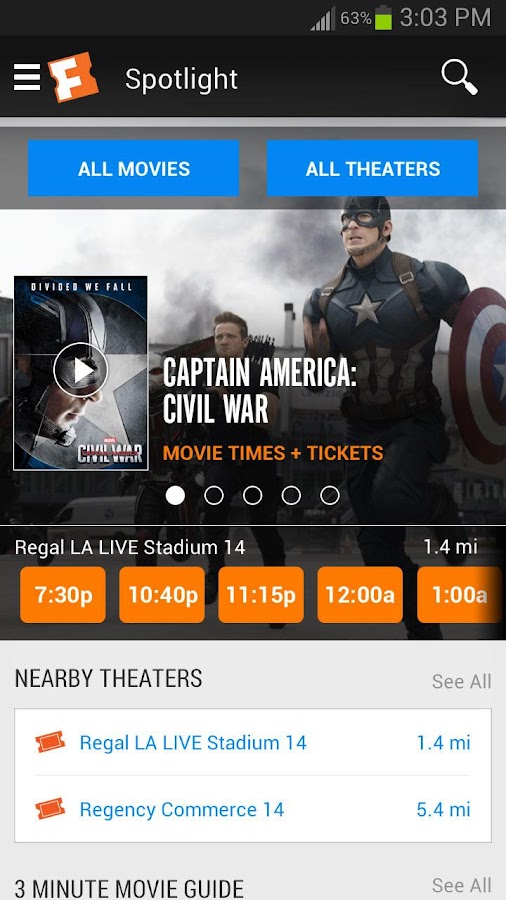
Task: Tap the battery status icon
Action: [x=383, y=18]
